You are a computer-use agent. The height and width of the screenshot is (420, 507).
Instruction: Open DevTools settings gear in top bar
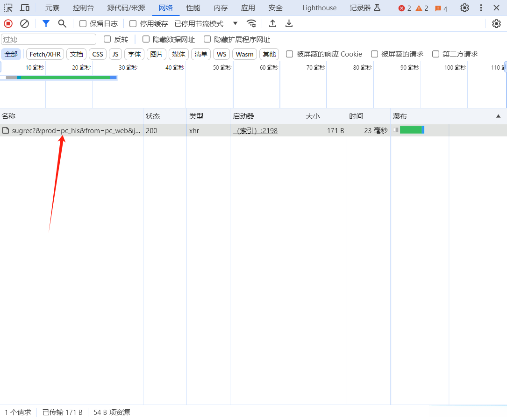(464, 8)
